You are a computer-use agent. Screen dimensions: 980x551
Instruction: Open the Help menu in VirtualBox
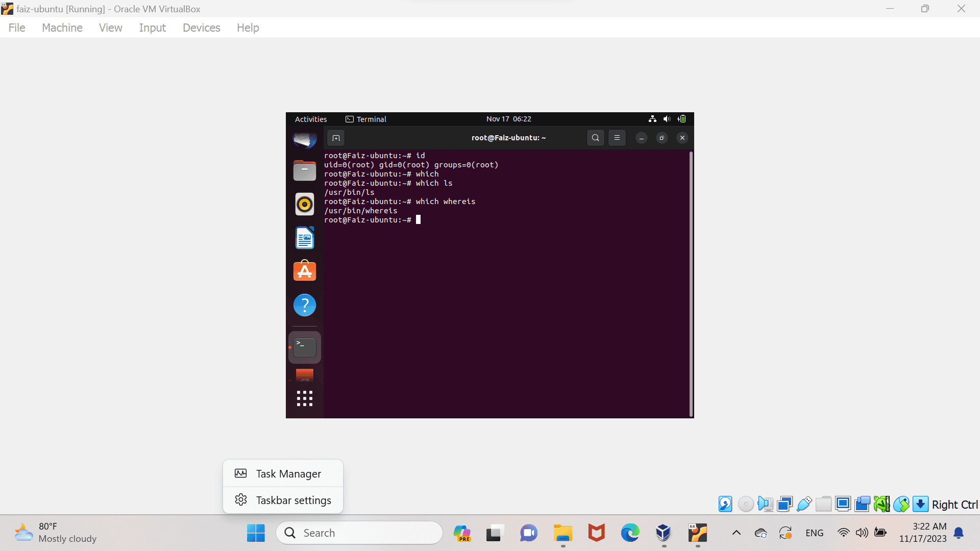248,28
